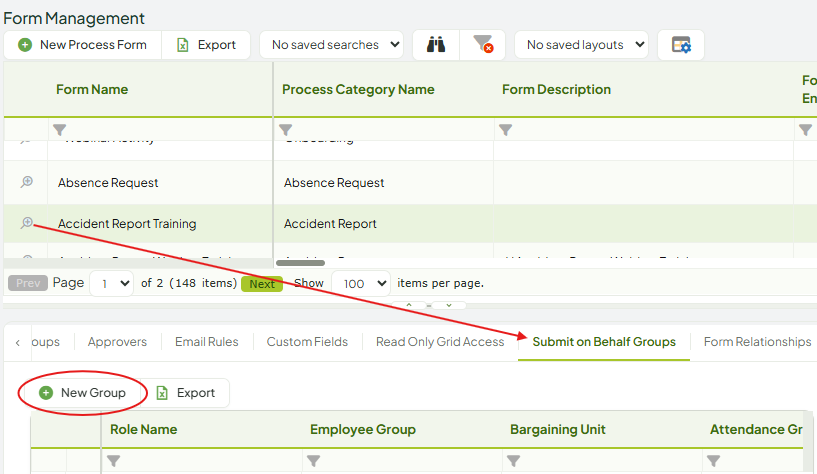Open the Bargaining Unit filter funnel
Image resolution: width=817 pixels, height=474 pixels.
[513, 461]
